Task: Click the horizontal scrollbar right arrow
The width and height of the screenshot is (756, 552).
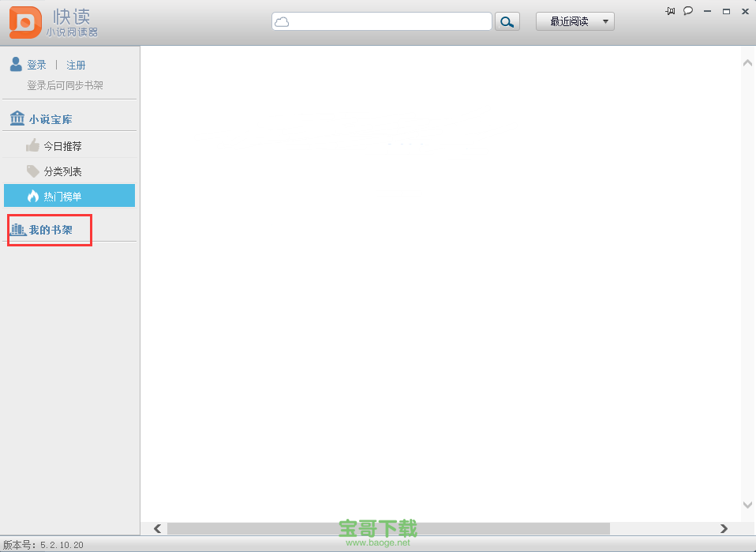Action: 724,528
